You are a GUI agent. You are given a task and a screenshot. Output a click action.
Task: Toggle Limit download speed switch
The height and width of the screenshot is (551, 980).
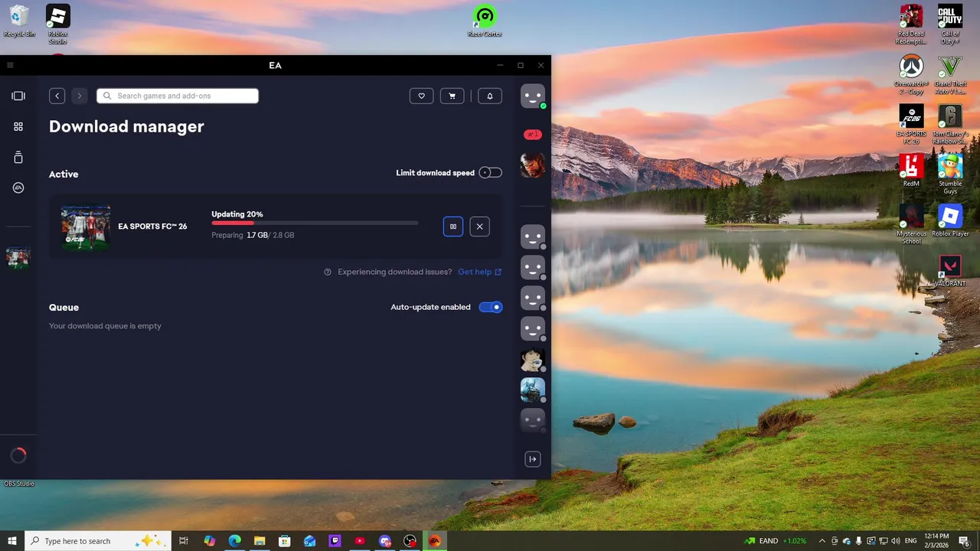(x=490, y=173)
